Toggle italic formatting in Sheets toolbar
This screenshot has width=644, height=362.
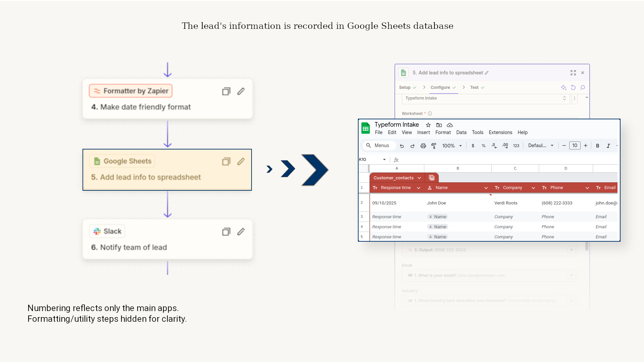(608, 146)
